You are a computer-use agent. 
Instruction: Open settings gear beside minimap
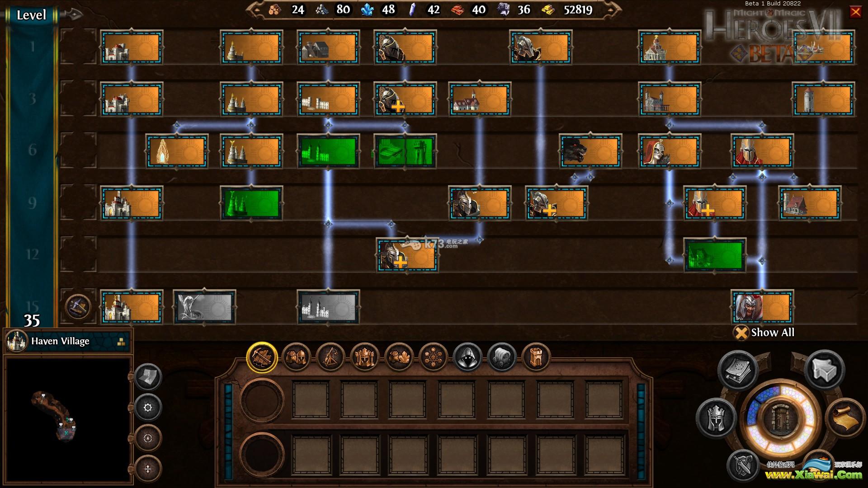(148, 408)
